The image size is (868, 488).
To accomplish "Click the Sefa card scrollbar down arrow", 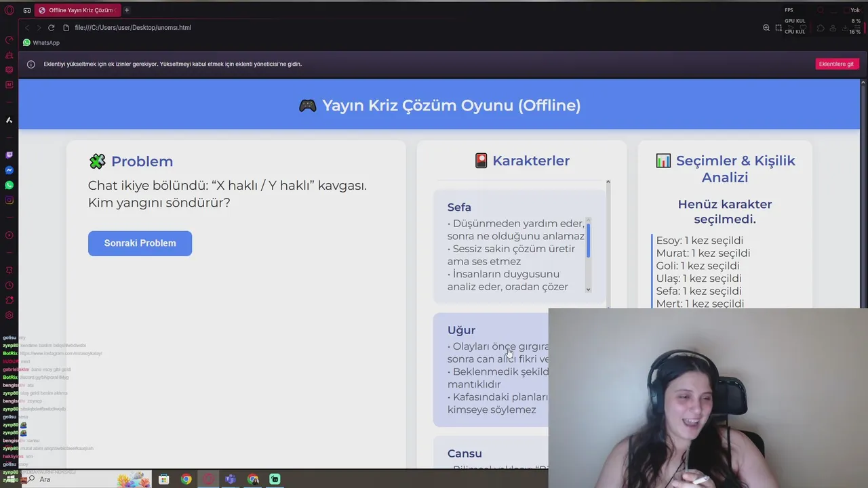I will [588, 289].
